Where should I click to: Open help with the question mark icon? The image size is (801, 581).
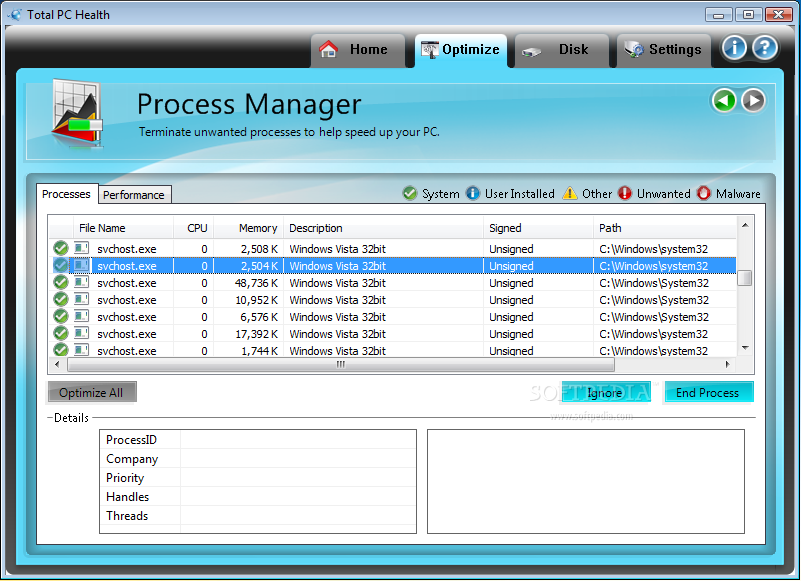(765, 48)
